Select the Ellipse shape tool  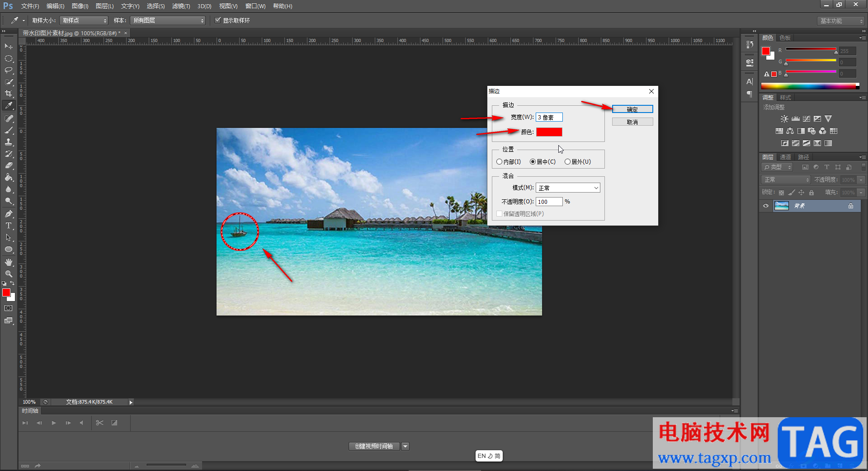[x=9, y=249]
